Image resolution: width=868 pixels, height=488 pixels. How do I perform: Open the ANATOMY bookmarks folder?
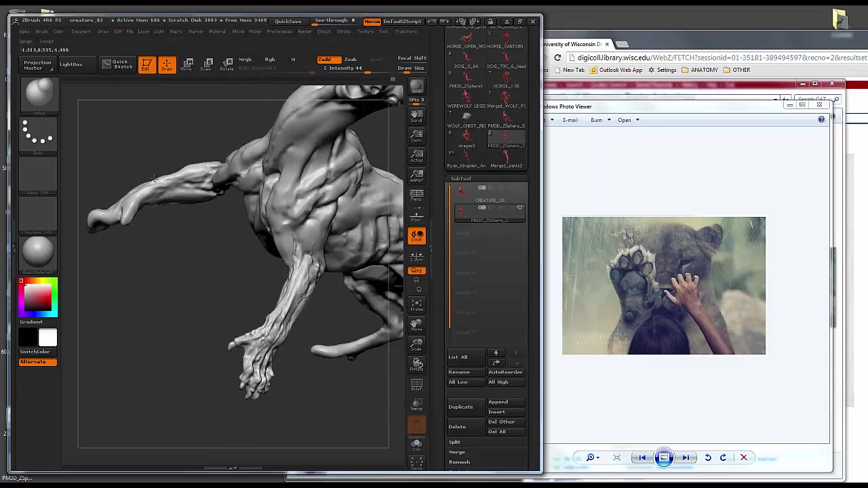699,70
